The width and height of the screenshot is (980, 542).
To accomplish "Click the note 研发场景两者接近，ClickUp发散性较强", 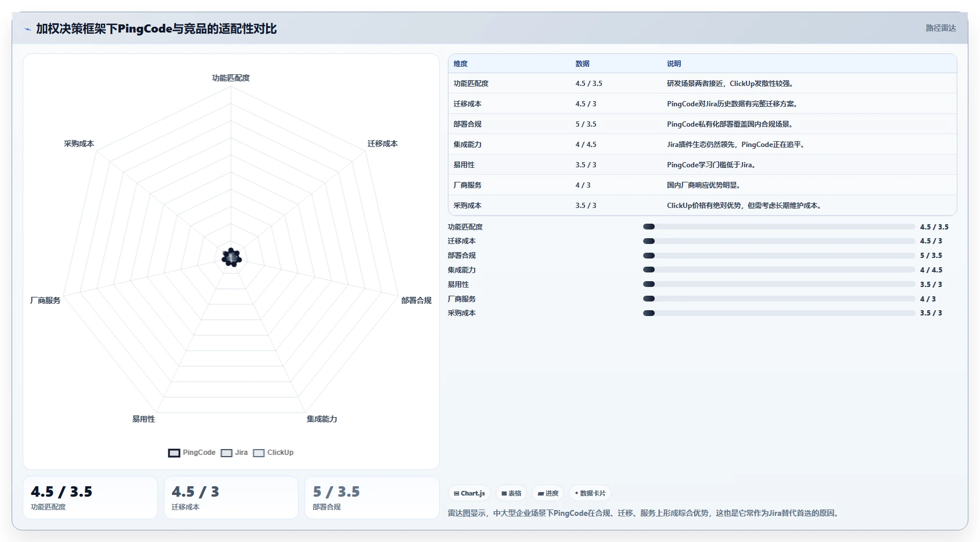I will 730,84.
